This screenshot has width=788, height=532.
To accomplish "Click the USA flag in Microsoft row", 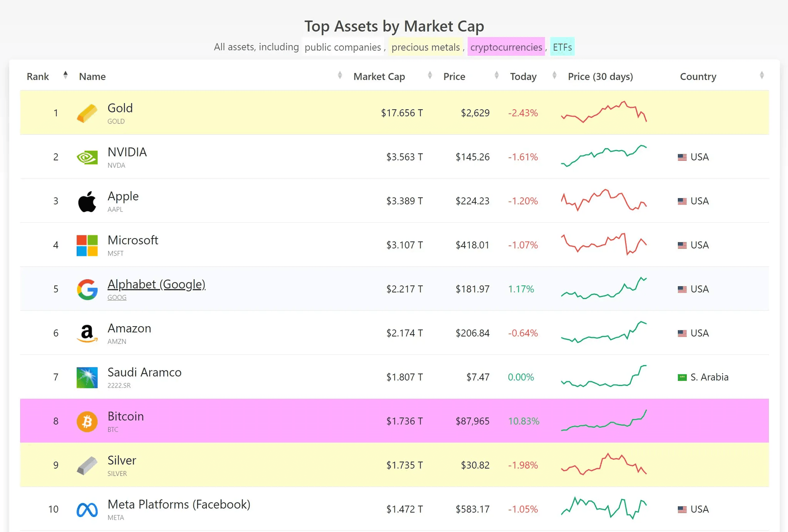I will click(x=682, y=245).
